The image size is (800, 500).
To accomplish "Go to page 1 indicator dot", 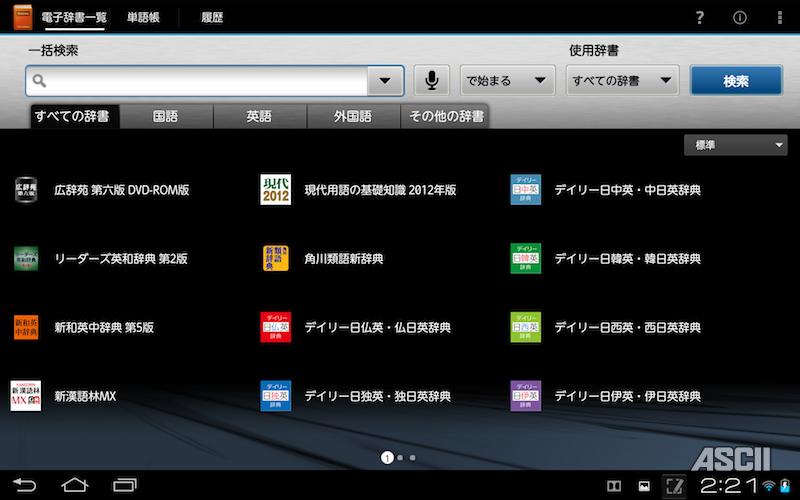I will 387,458.
